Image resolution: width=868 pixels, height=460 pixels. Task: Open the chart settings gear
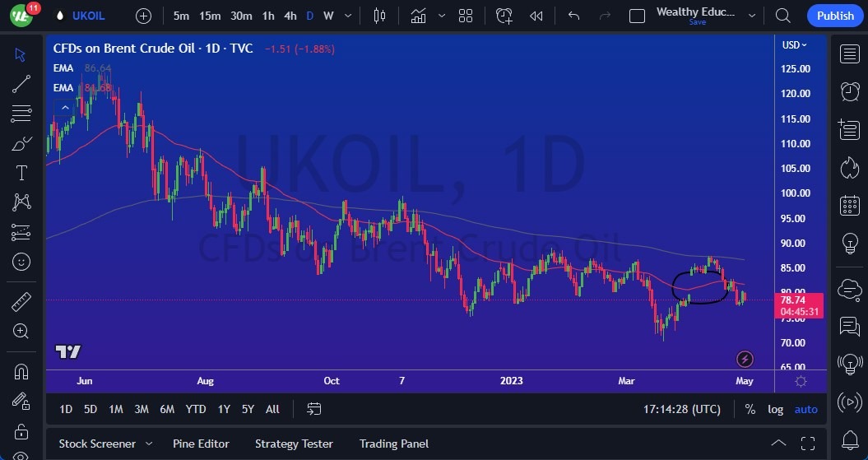click(x=801, y=381)
